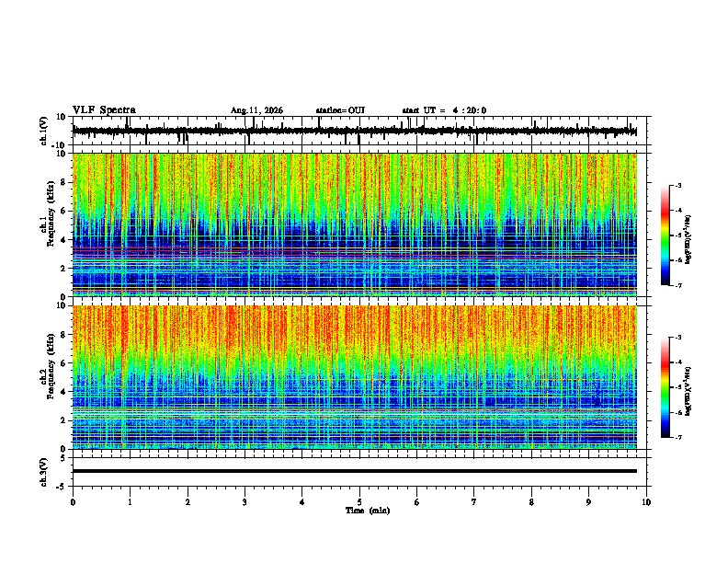Image resolution: width=728 pixels, height=563 pixels.
Task: Click time axis tick label "7"
Action: (474, 502)
